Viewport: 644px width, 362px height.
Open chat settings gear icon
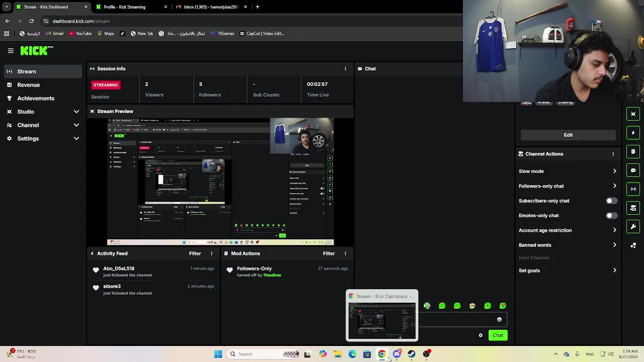pos(480,335)
